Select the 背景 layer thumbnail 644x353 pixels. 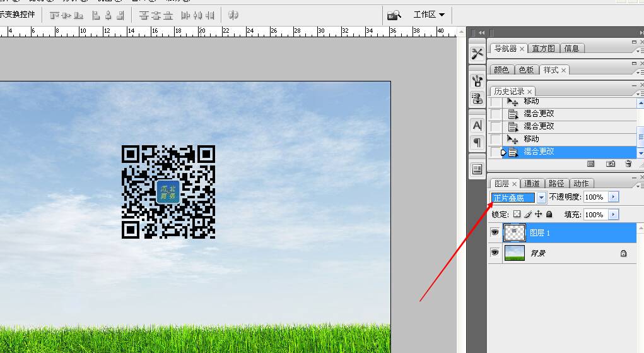(514, 253)
